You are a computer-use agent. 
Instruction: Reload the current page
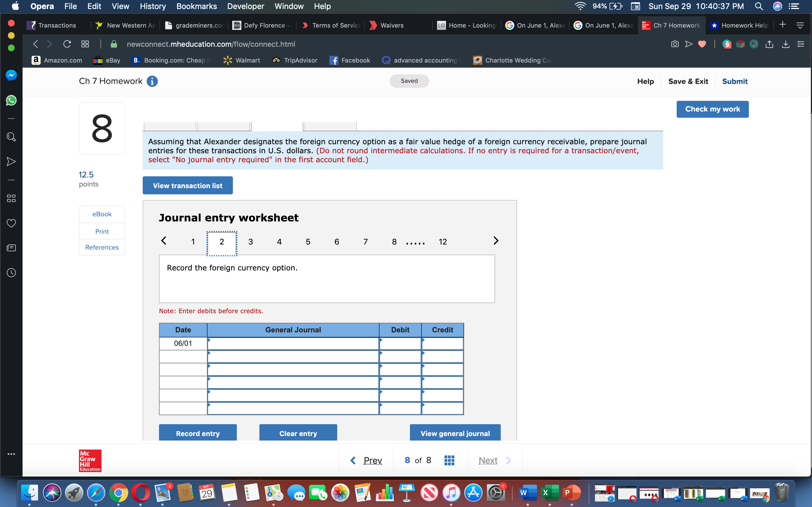67,44
